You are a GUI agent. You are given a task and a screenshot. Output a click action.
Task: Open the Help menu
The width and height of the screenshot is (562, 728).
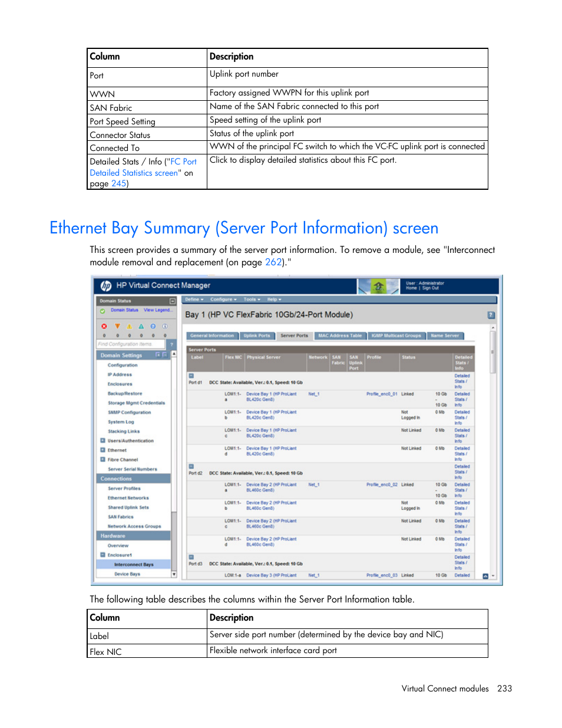(274, 299)
